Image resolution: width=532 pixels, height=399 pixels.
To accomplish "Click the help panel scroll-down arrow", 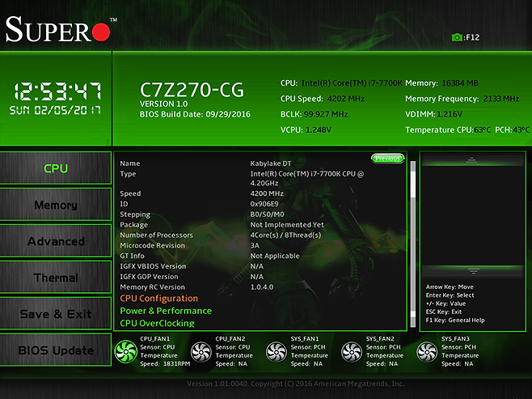I will pyautogui.click(x=473, y=271).
